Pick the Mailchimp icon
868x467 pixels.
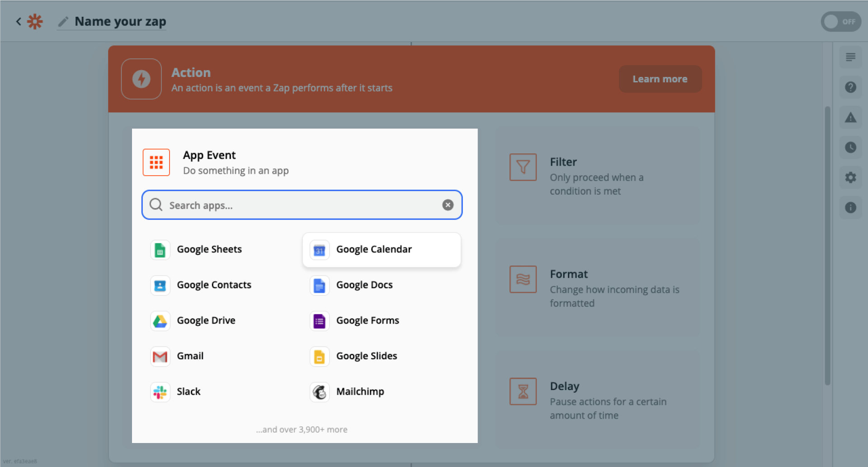(320, 392)
